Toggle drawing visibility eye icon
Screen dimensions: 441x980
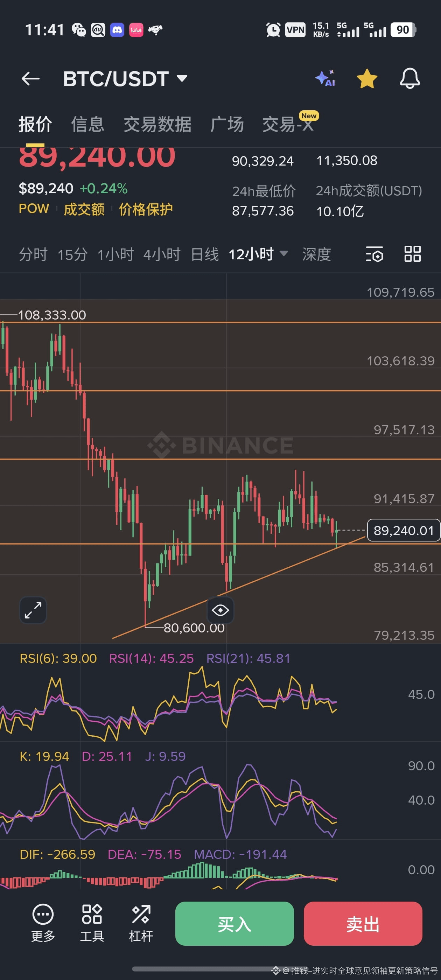click(x=220, y=610)
